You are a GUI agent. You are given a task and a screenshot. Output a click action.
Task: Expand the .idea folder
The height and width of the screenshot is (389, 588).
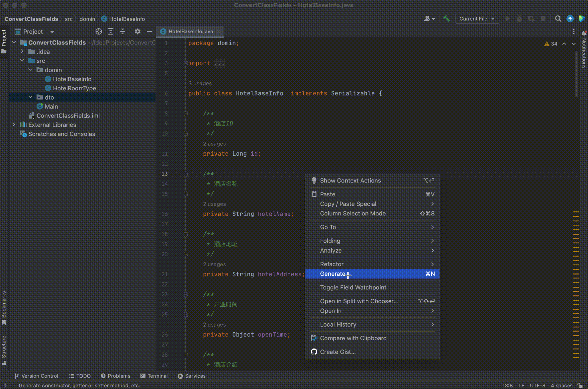[22, 51]
